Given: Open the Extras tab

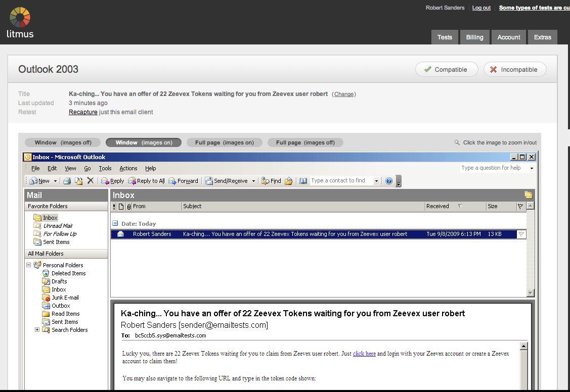Looking at the screenshot, I should [542, 37].
